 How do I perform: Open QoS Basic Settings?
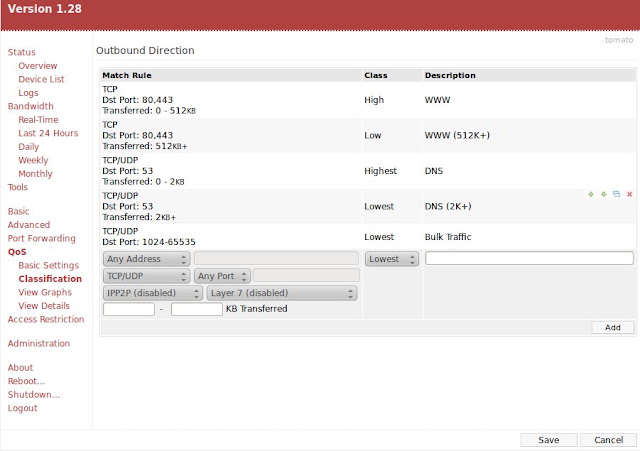pos(49,265)
